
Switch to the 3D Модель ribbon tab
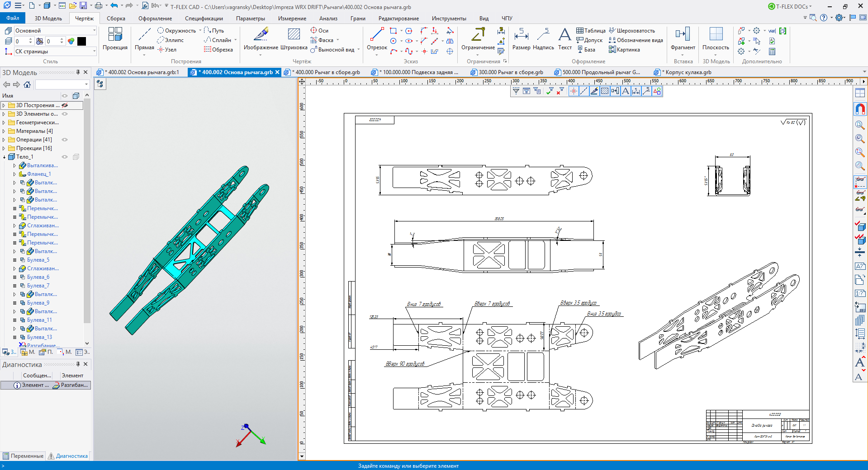(48, 18)
